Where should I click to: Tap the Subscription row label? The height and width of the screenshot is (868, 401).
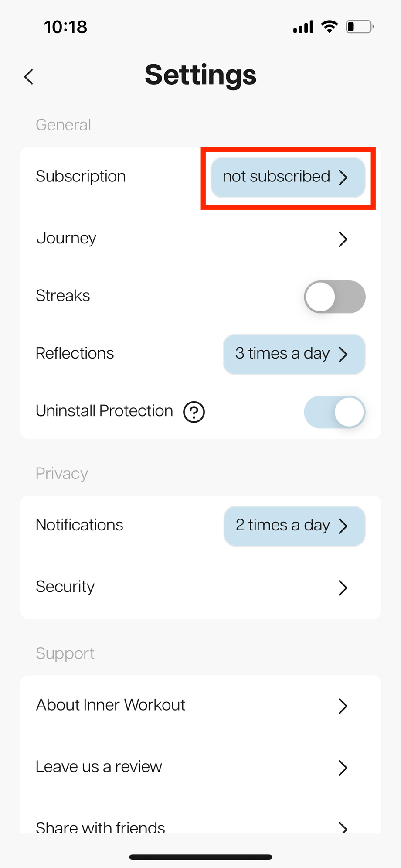tap(81, 177)
